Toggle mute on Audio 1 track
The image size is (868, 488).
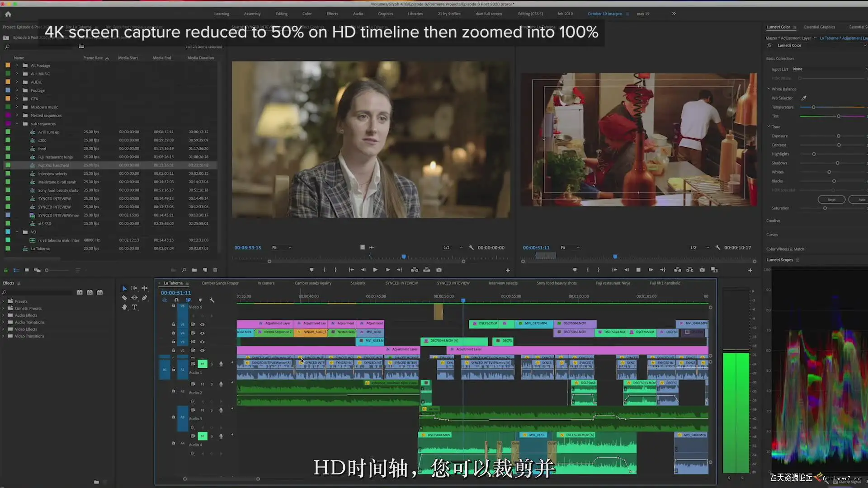pyautogui.click(x=202, y=364)
